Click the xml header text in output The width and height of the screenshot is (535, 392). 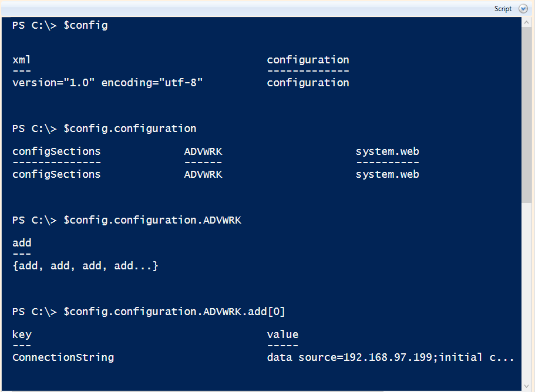coord(21,59)
